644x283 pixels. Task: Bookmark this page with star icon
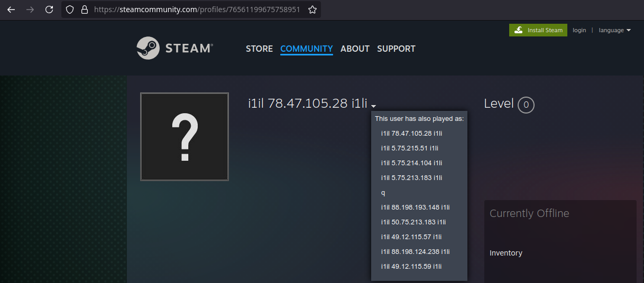[312, 10]
